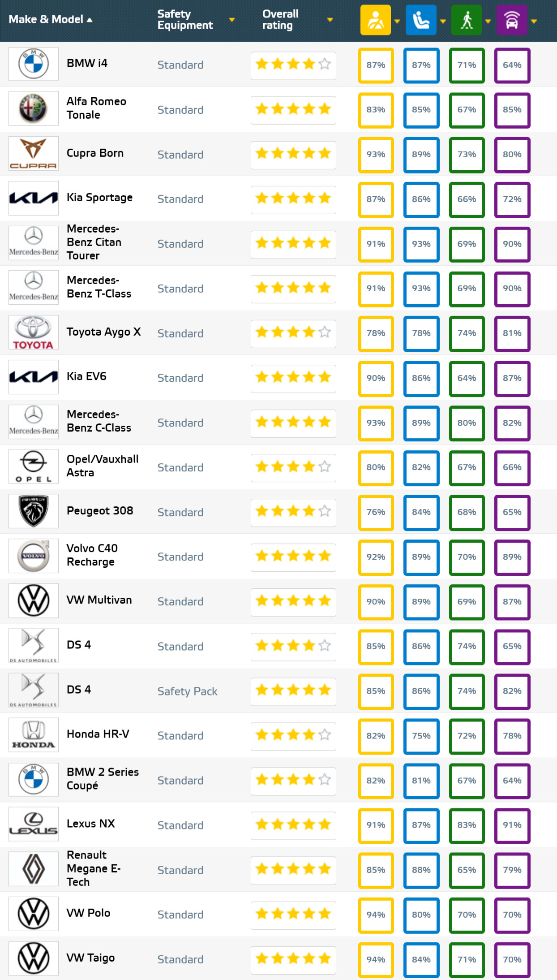The image size is (557, 980).
Task: Click dropdown arrow beside purple safety assist icon
Action: (534, 21)
